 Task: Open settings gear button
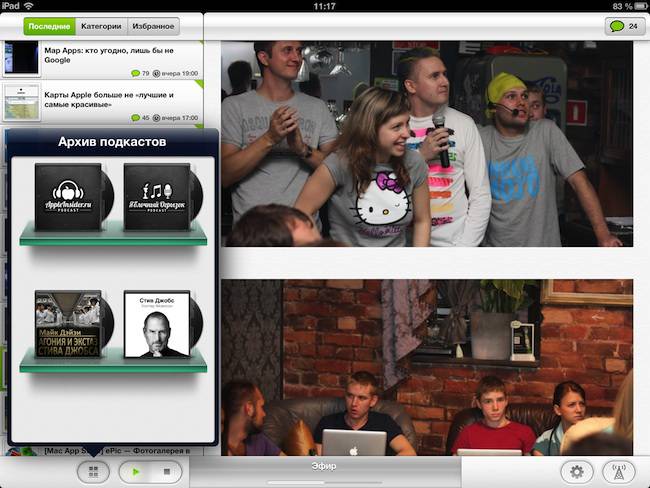(x=577, y=472)
